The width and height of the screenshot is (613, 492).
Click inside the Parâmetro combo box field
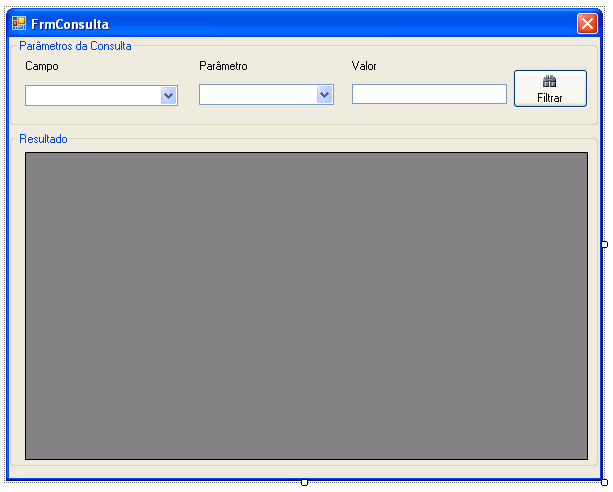pos(257,94)
